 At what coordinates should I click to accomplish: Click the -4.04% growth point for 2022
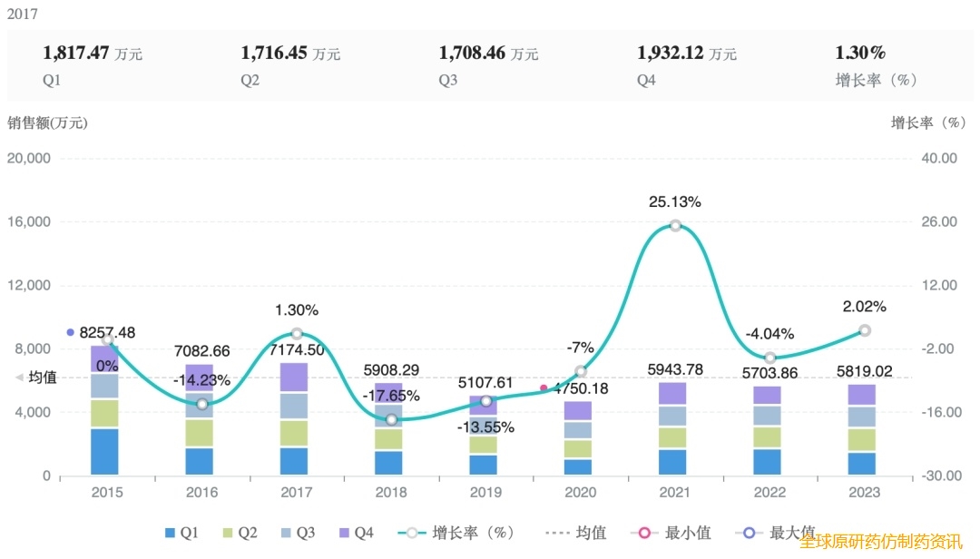coord(770,358)
